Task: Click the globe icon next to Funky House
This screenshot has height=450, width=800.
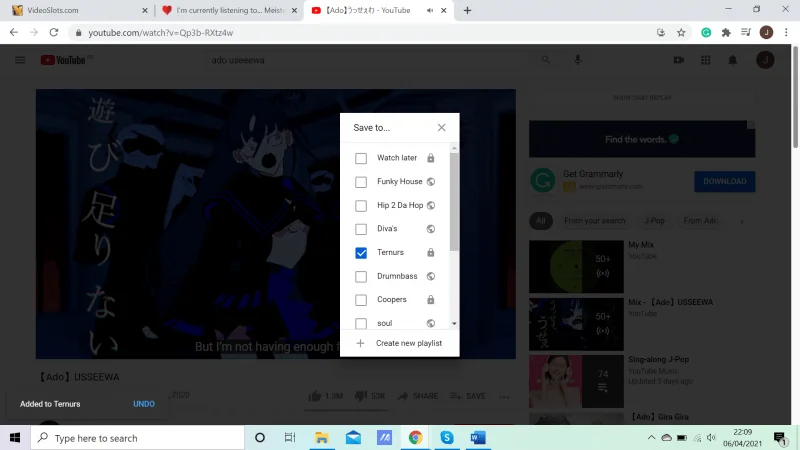Action: point(431,182)
